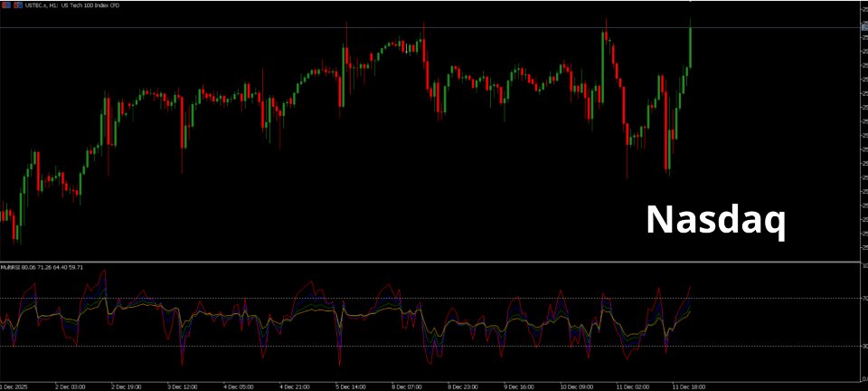This screenshot has height=391, width=868.
Task: Select the '11 Dec 02:00' time axis label
Action: 631,386
